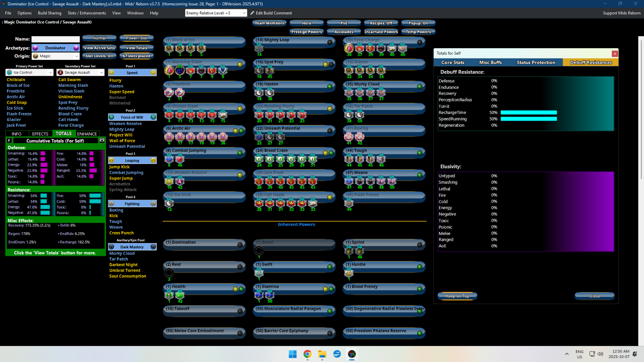Click the first enhancement slot of Arctic Air
The image size is (644, 362).
point(169,137)
